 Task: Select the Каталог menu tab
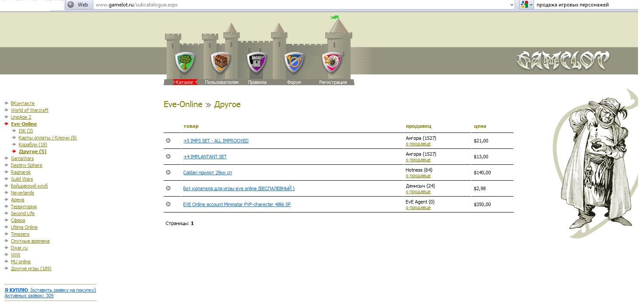coord(185,82)
